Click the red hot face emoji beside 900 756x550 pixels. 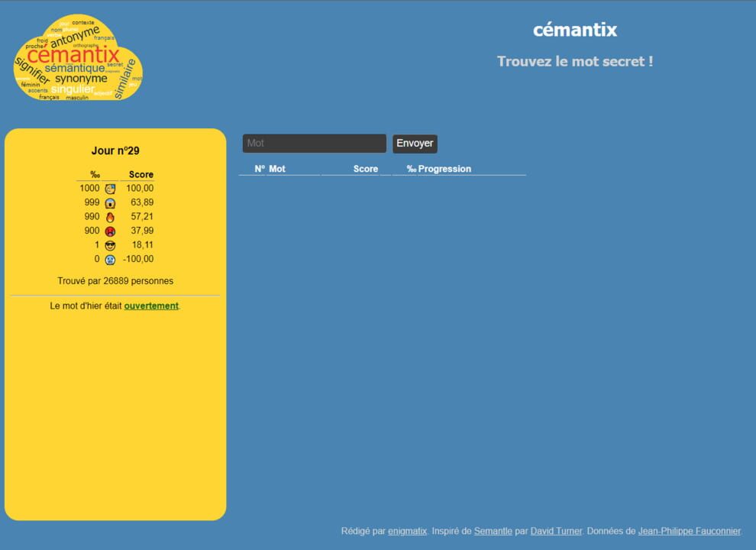(110, 231)
